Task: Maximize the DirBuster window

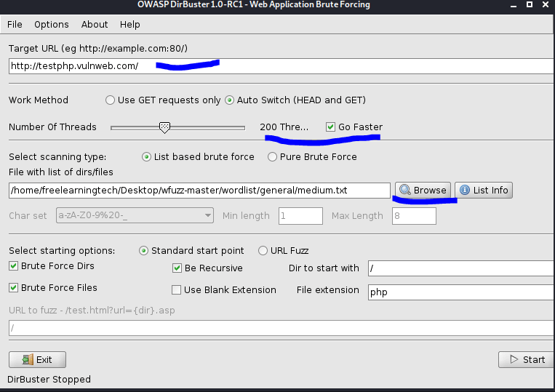Action: [x=530, y=4]
